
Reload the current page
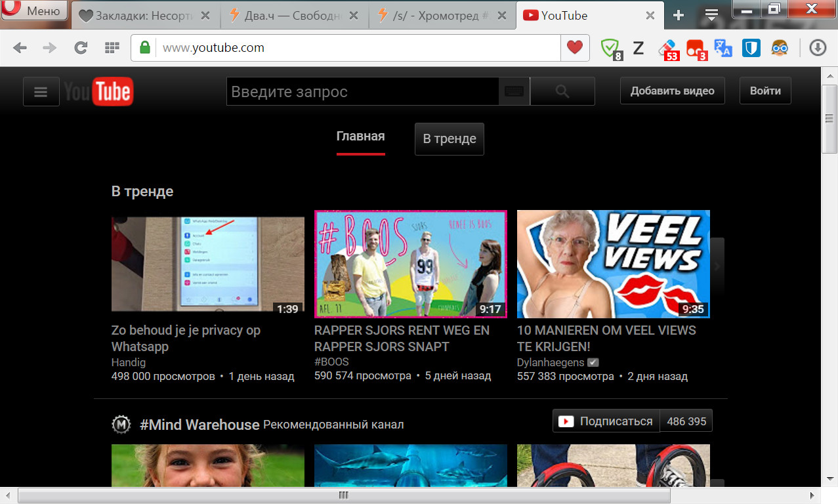pyautogui.click(x=81, y=48)
